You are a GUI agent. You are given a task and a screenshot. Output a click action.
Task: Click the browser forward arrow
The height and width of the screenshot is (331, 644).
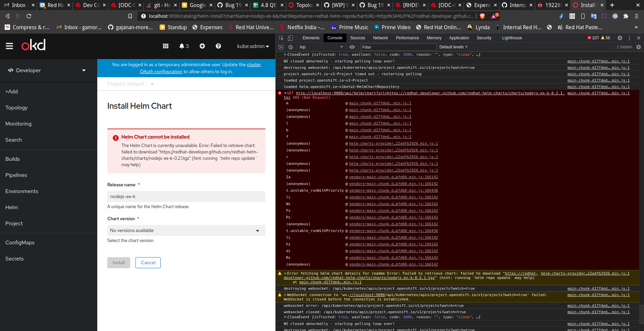pyautogui.click(x=18, y=16)
